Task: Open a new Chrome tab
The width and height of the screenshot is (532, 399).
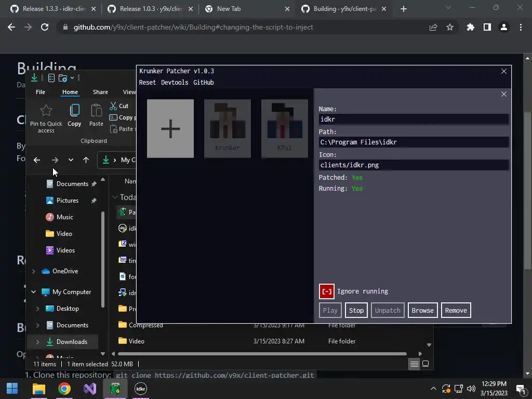Action: coord(403,9)
